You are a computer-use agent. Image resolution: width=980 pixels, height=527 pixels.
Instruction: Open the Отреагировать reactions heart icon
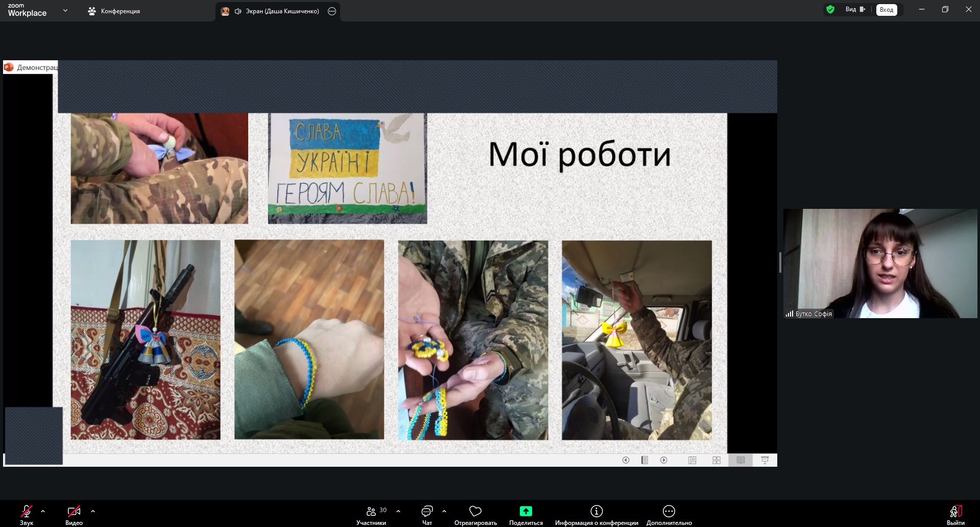point(475,511)
